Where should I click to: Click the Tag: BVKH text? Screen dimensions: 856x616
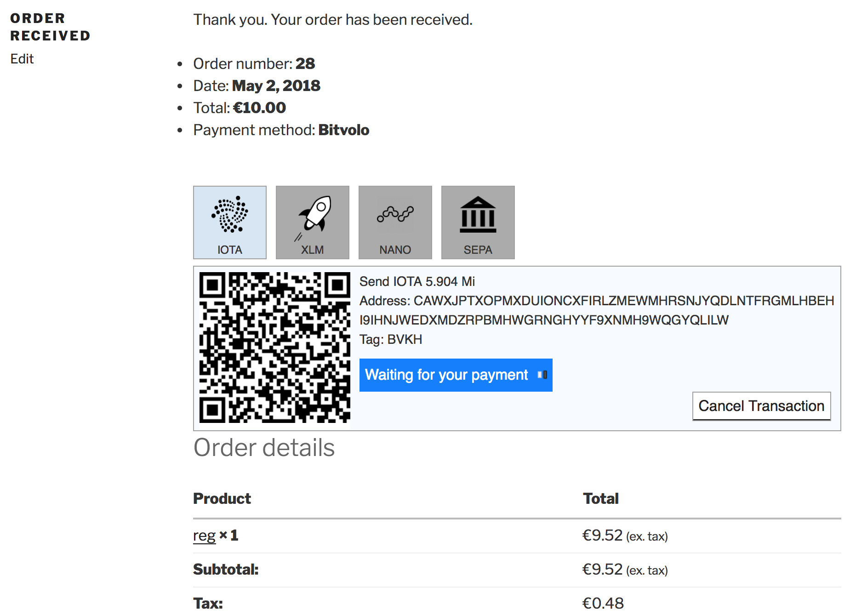pos(391,339)
